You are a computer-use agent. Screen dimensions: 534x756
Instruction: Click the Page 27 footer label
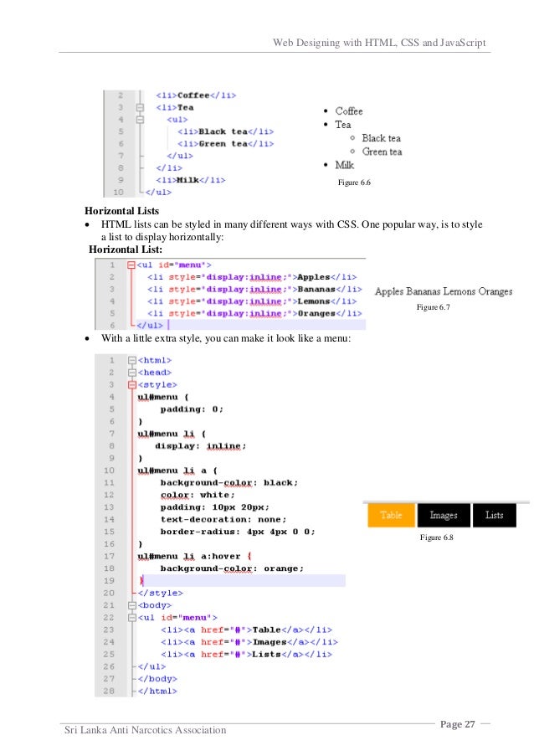tap(457, 723)
